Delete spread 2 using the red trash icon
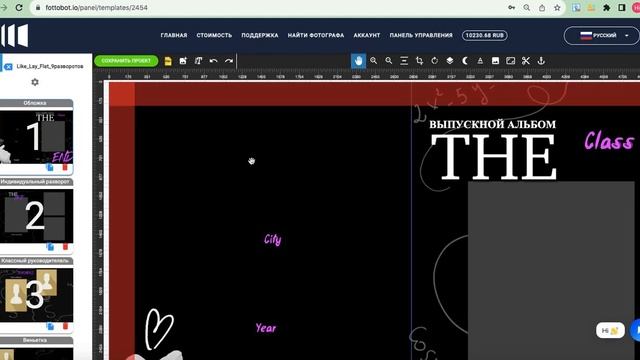The width and height of the screenshot is (640, 360). 65,247
